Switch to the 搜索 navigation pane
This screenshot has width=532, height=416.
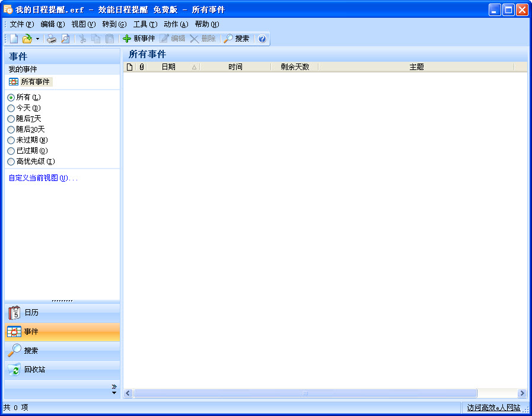click(62, 351)
